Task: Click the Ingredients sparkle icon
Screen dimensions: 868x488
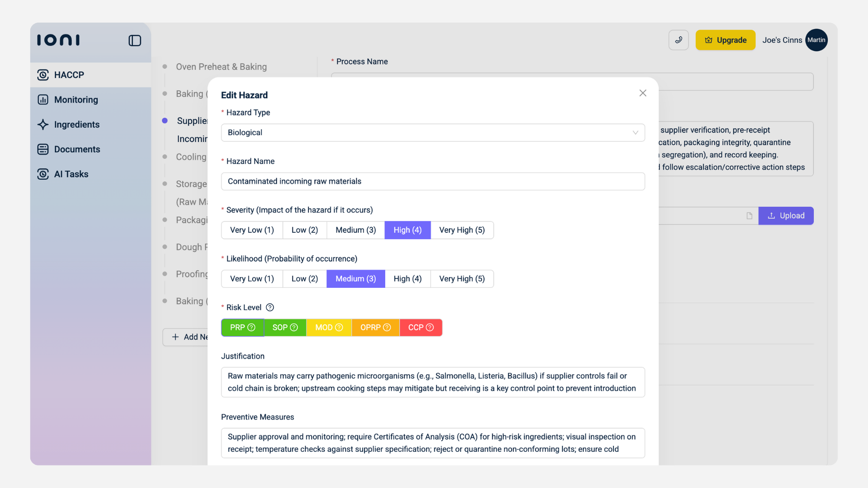Action: click(x=43, y=125)
